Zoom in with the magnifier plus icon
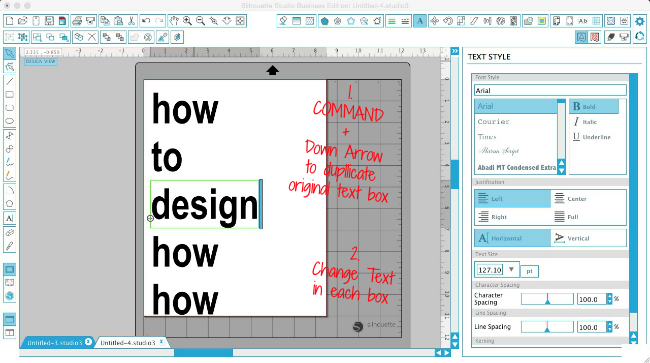Viewport: 650px width, 363px height. (x=187, y=21)
